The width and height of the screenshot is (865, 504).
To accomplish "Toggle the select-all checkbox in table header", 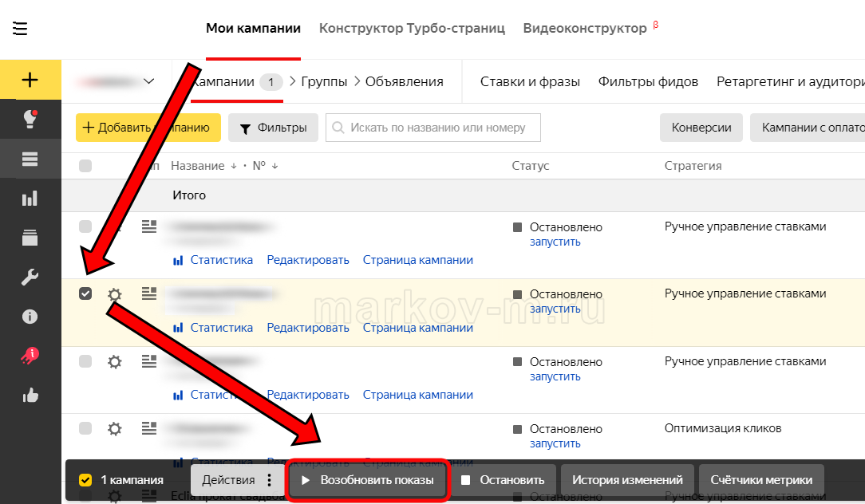I will 85,166.
